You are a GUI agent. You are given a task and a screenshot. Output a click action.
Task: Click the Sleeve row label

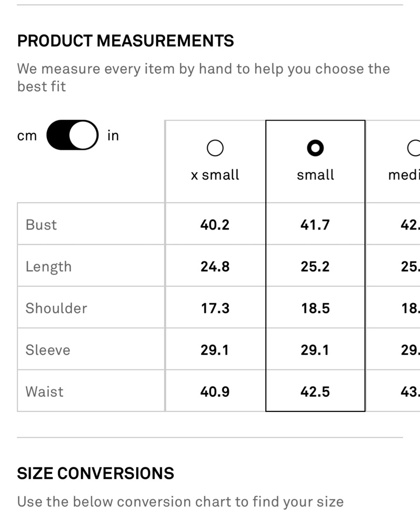(48, 350)
